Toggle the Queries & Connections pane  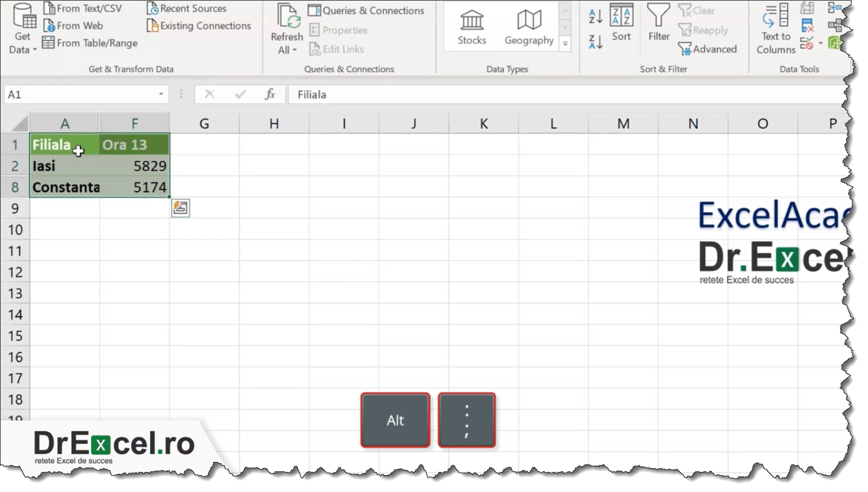(x=366, y=10)
